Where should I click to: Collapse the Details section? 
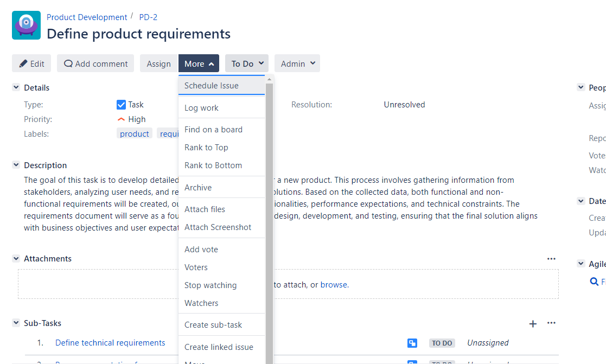click(16, 88)
